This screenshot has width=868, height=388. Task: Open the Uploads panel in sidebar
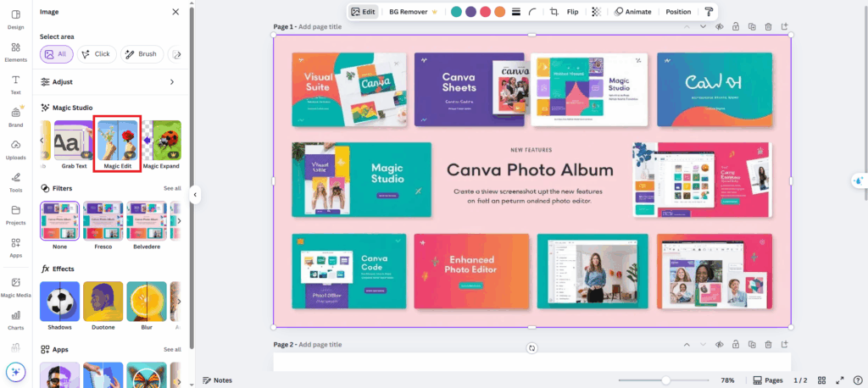tap(15, 149)
